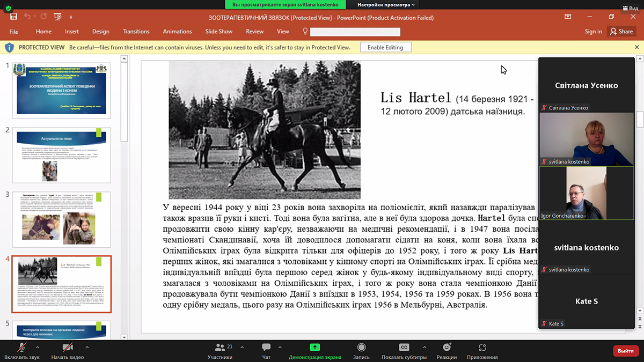Switch to the Home ribbon tab
The image size is (644, 362).
click(x=43, y=32)
